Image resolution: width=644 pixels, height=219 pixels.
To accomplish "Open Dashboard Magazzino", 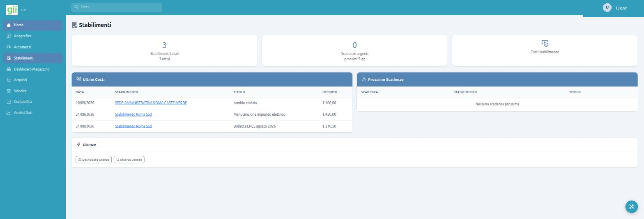I will (x=33, y=69).
